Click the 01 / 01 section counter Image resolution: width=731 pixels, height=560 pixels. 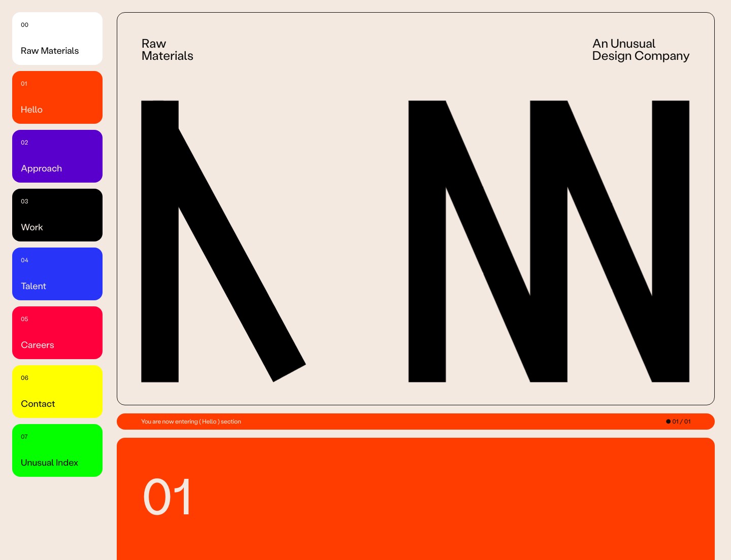coord(681,422)
